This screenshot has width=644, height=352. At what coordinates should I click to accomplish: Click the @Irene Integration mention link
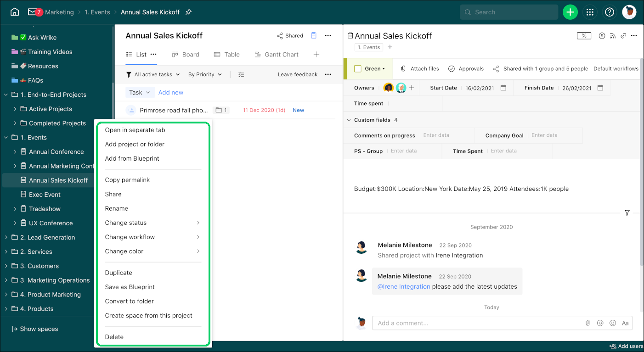pos(404,286)
